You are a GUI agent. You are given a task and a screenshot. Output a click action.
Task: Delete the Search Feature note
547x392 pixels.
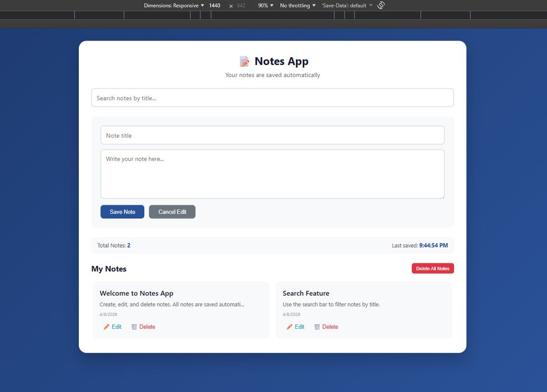326,327
